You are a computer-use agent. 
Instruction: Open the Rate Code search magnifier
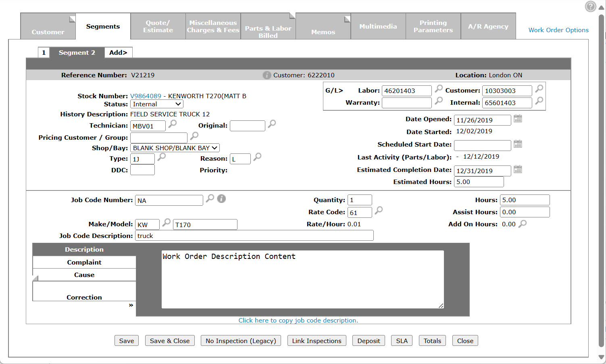coord(379,210)
